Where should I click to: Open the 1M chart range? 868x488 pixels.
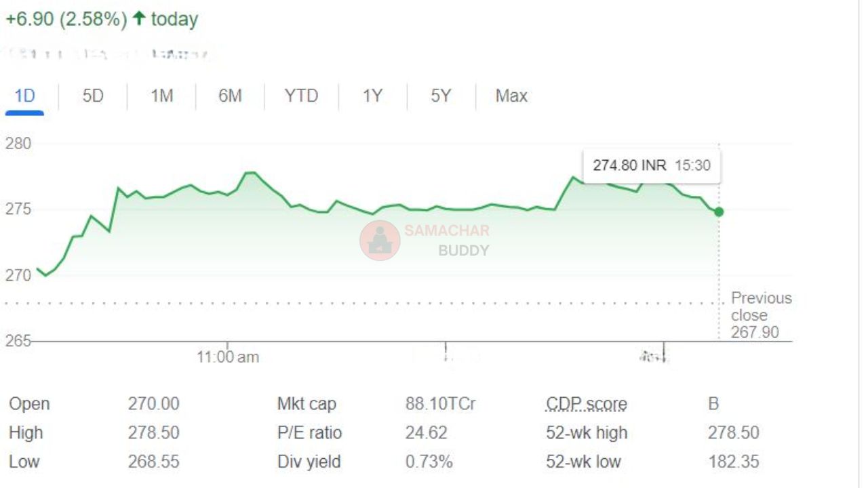161,96
